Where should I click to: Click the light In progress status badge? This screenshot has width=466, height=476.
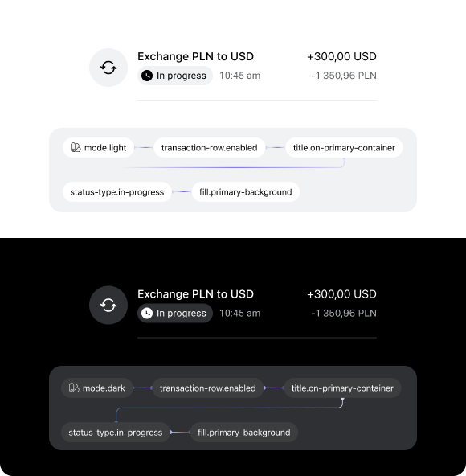click(175, 76)
